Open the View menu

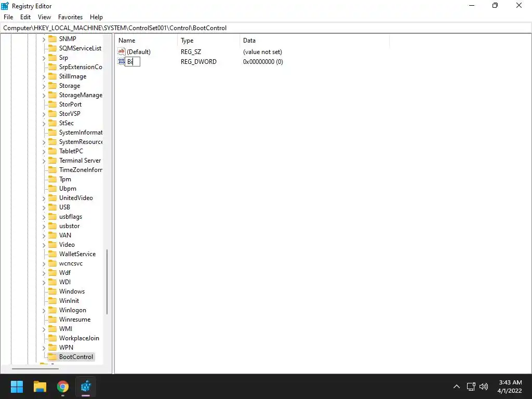pyautogui.click(x=44, y=17)
